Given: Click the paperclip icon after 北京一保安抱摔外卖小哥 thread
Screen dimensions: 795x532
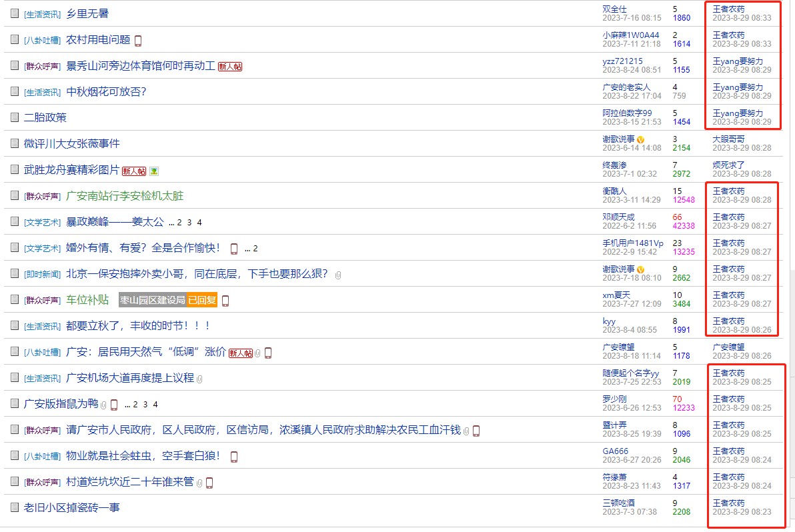Looking at the screenshot, I should pyautogui.click(x=338, y=275).
